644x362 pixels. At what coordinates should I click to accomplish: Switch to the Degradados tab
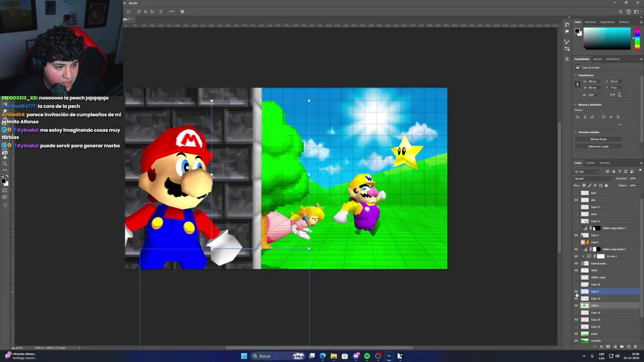click(607, 22)
